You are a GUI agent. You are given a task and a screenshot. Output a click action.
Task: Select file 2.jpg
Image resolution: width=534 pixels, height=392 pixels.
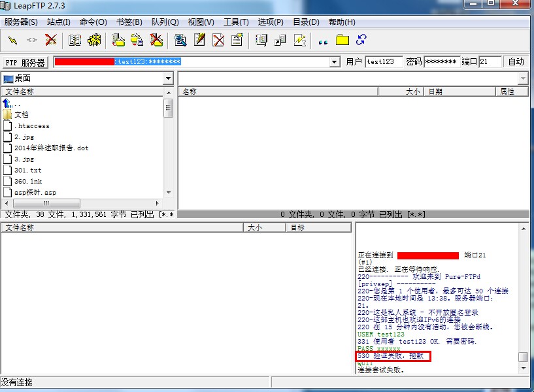click(x=19, y=137)
